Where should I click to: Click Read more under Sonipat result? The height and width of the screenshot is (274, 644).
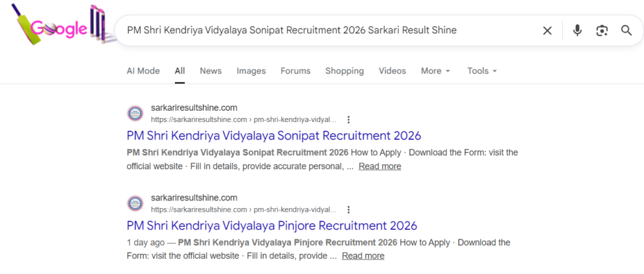click(380, 167)
